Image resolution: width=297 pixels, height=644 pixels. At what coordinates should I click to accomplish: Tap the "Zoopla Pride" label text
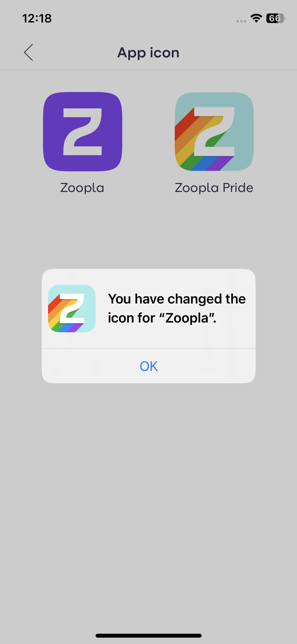pyautogui.click(x=214, y=188)
